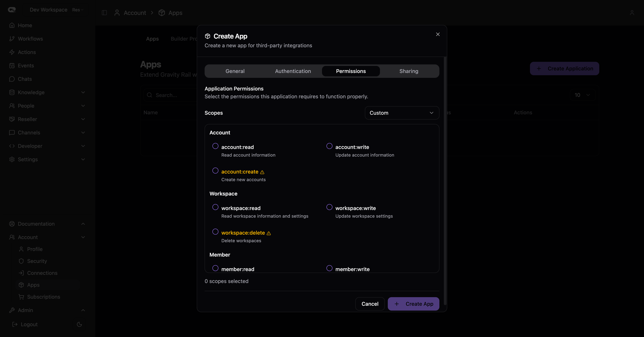Enable the member:write scope

[x=329, y=268]
